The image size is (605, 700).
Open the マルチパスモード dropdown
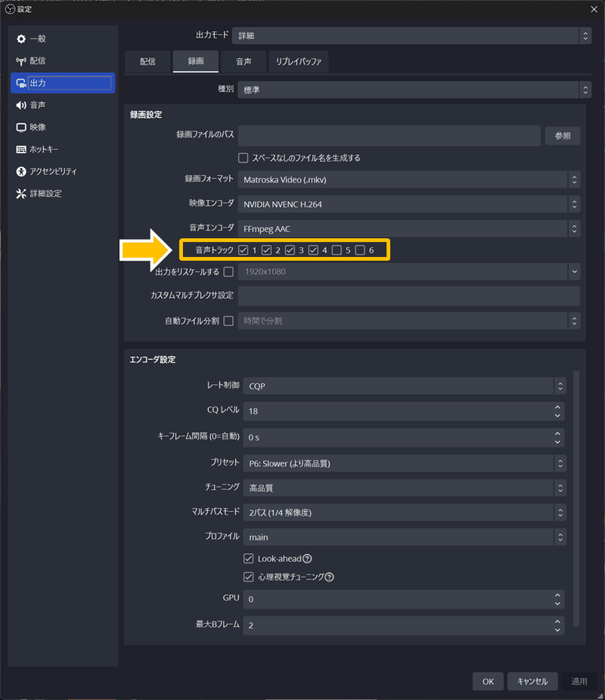[405, 513]
